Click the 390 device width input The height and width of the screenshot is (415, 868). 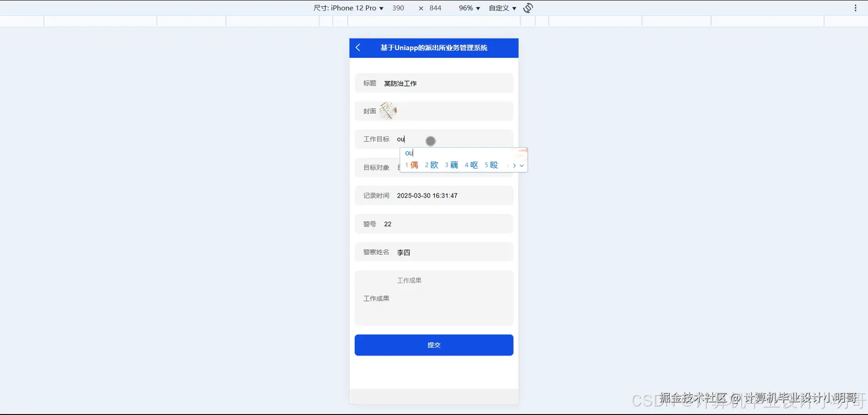[398, 8]
